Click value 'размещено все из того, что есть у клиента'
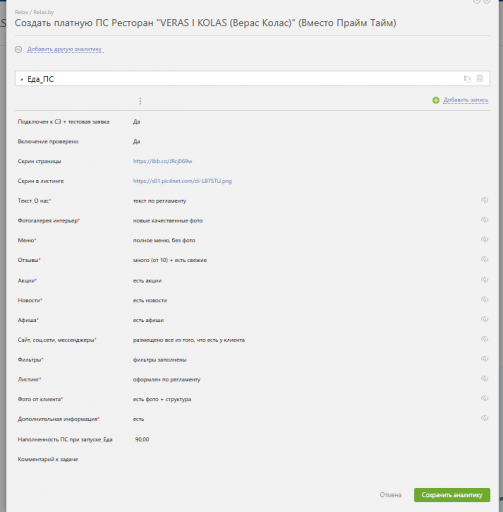Image resolution: width=503 pixels, height=512 pixels. click(x=189, y=340)
